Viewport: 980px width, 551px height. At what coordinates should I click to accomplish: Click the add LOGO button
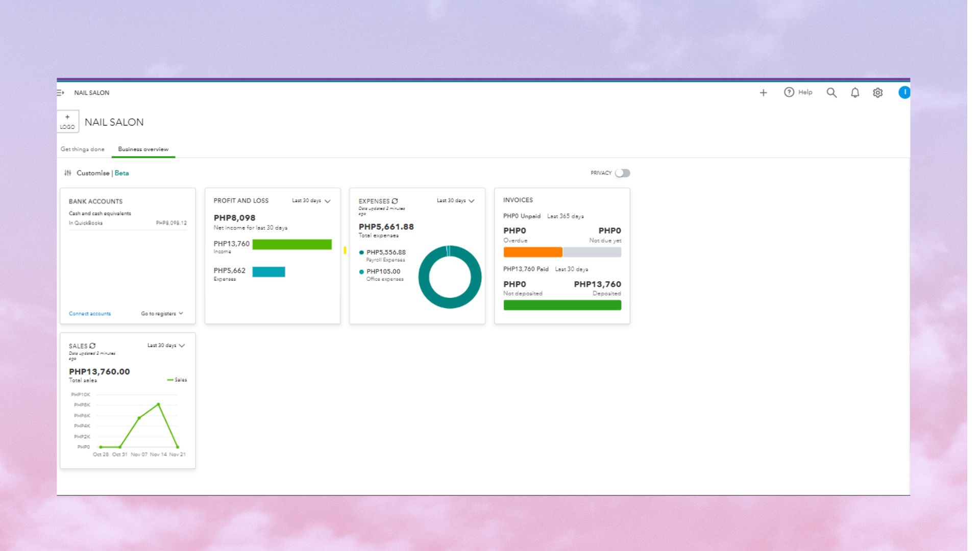[67, 121]
